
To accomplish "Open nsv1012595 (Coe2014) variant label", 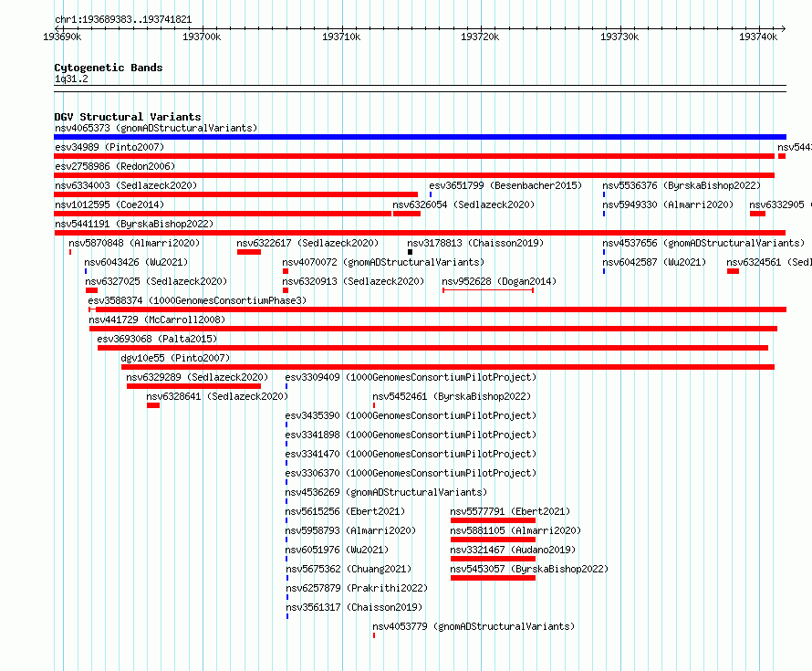I will point(109,204).
